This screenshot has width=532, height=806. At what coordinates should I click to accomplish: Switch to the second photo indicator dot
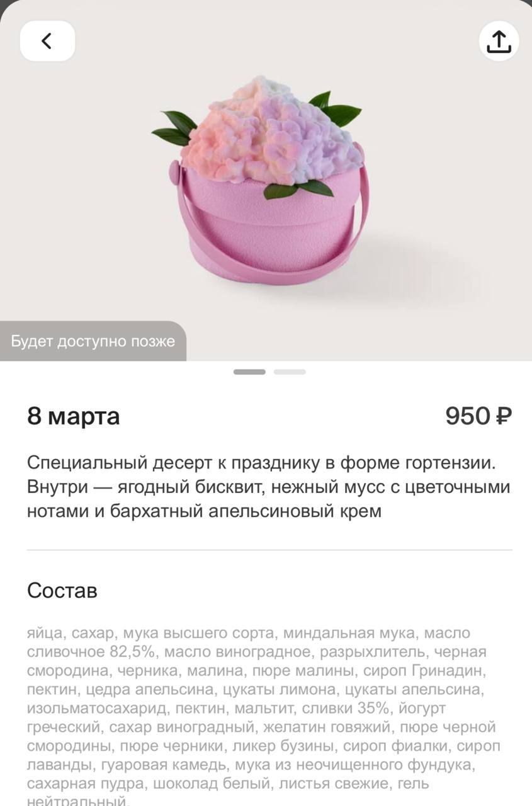pos(290,372)
